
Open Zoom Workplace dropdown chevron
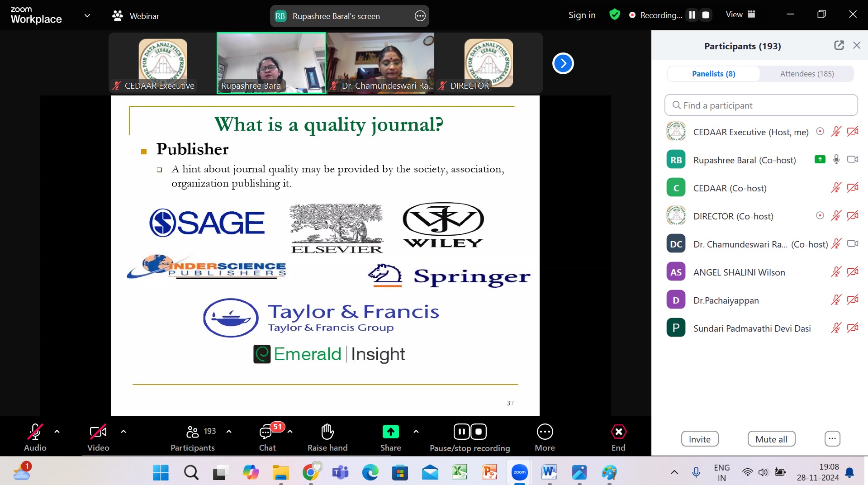[x=87, y=16]
